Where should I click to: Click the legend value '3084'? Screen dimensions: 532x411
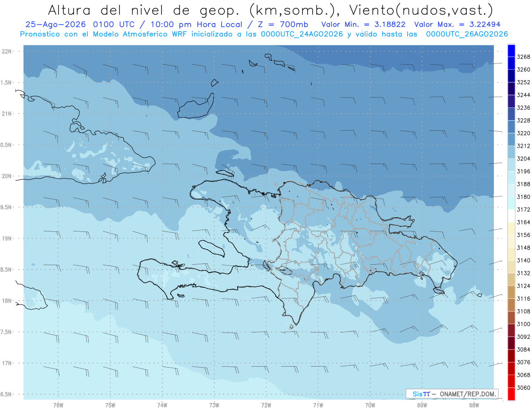pyautogui.click(x=524, y=349)
